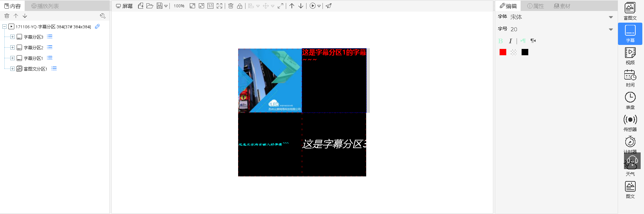Select 字幕分区1 in the tree

[x=33, y=58]
